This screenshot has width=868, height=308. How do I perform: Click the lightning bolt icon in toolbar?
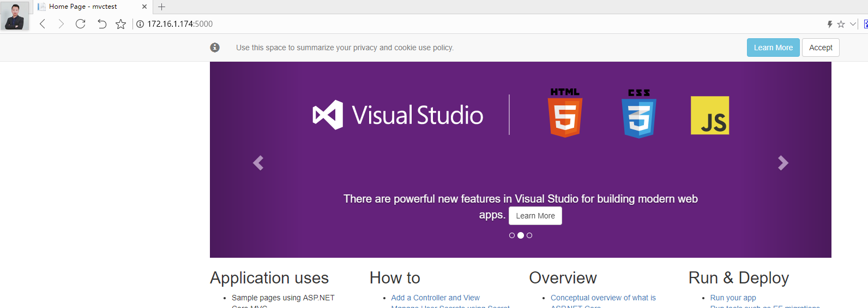coord(830,24)
